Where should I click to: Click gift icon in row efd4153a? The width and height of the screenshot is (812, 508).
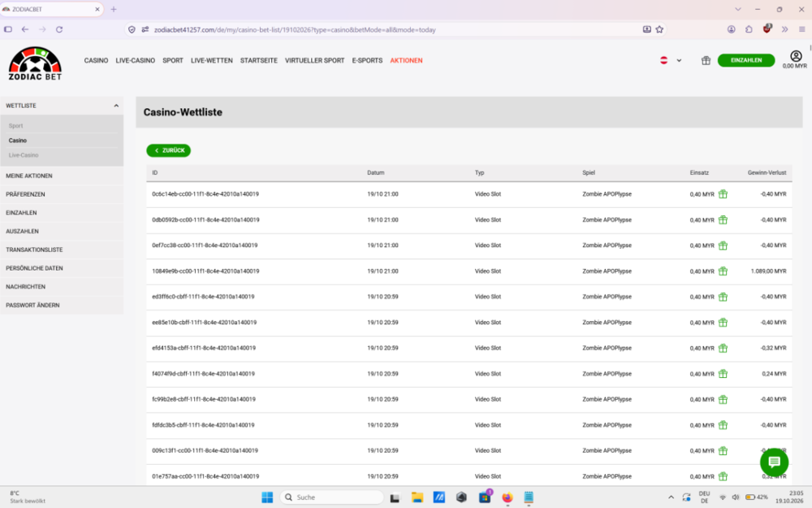coord(723,349)
